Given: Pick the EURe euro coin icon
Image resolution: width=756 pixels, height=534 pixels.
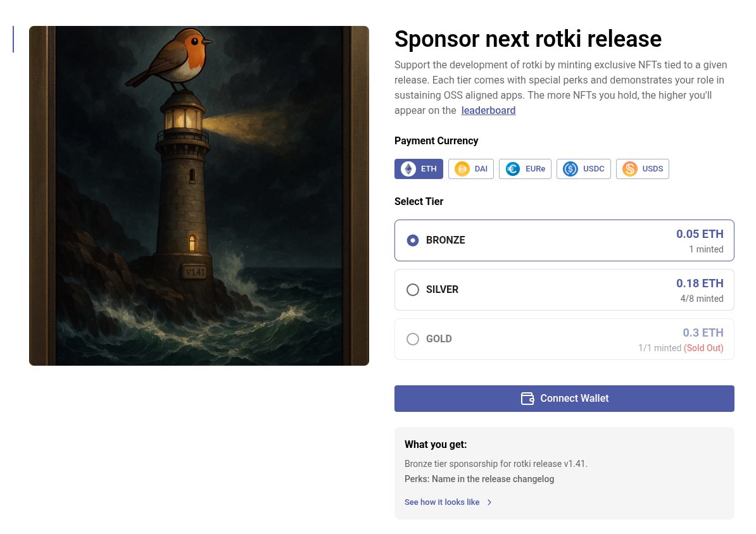Looking at the screenshot, I should coord(512,169).
